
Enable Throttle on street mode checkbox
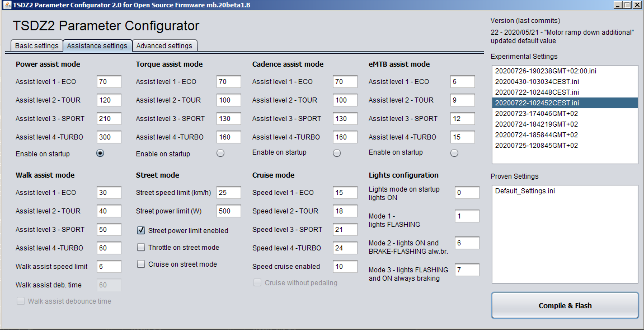pyautogui.click(x=141, y=247)
